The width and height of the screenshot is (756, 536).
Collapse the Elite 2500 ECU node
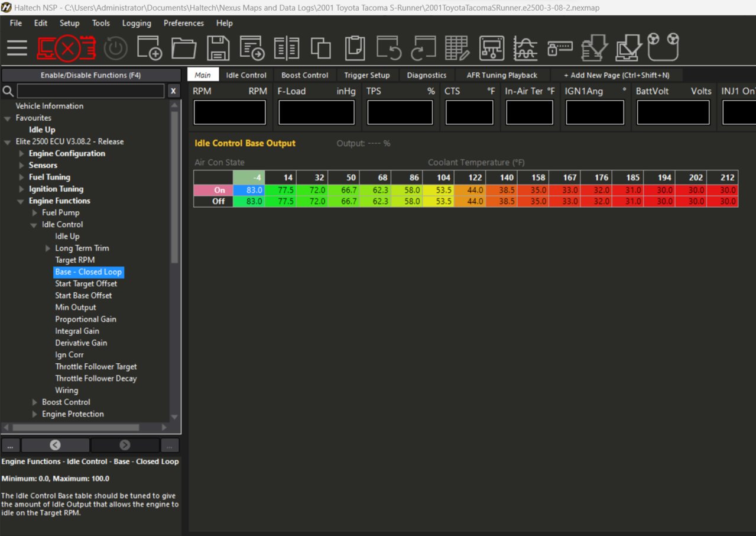(8, 142)
